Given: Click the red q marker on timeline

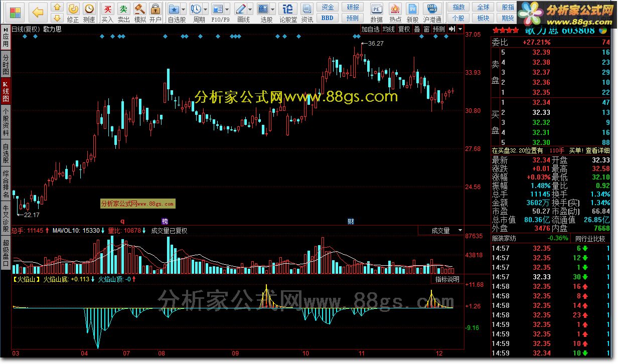Looking at the screenshot, I should coord(122,221).
